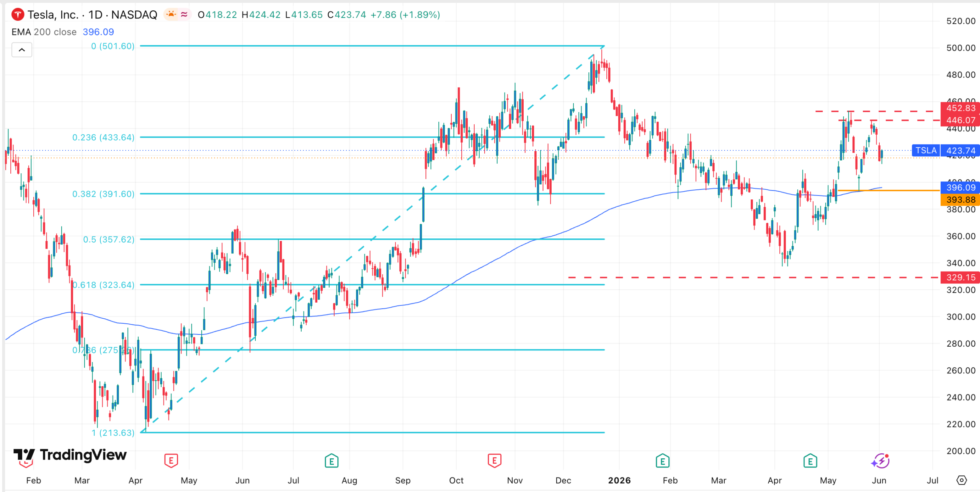Open chart settings target icon bottom-right
The width and height of the screenshot is (980, 492).
[x=962, y=480]
